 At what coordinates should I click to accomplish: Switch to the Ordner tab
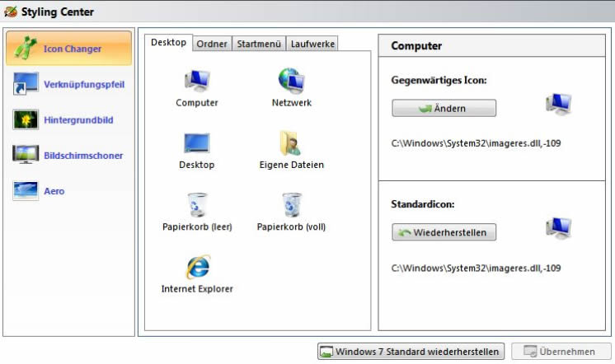[212, 44]
